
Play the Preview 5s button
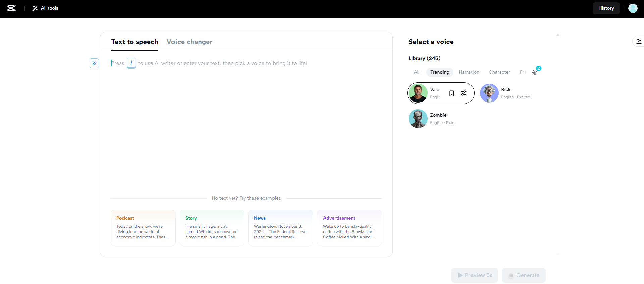click(475, 275)
